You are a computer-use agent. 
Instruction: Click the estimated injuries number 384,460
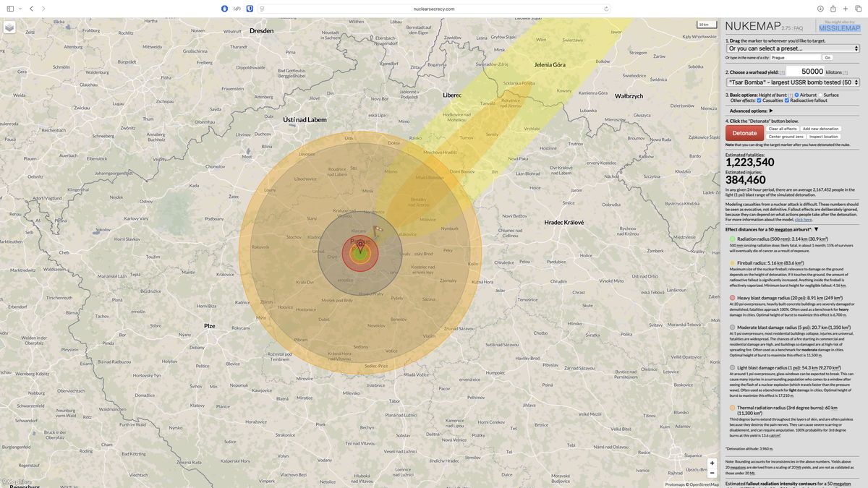tap(746, 180)
